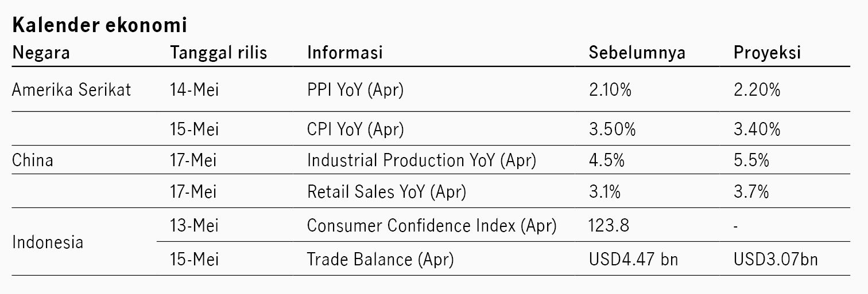Select the 13-Mei release date

194,226
